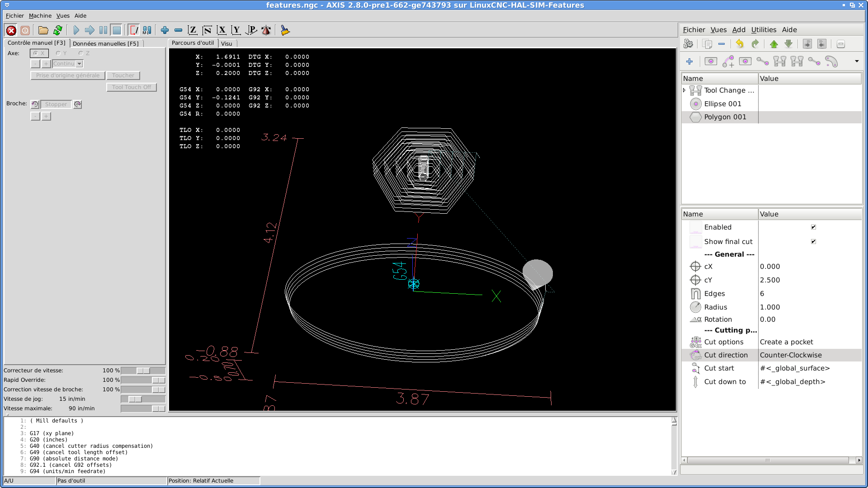This screenshot has height=488, width=868.
Task: Open the Utilities menu
Action: point(764,30)
